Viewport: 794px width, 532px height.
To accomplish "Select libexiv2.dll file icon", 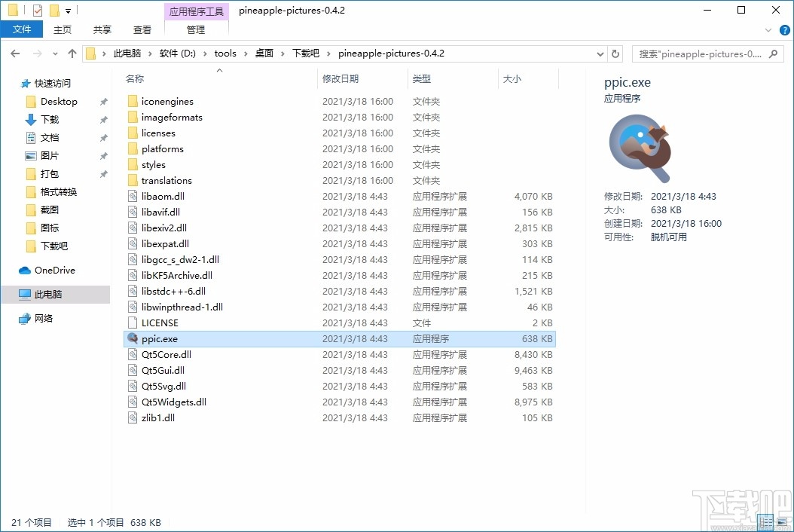I will 133,228.
